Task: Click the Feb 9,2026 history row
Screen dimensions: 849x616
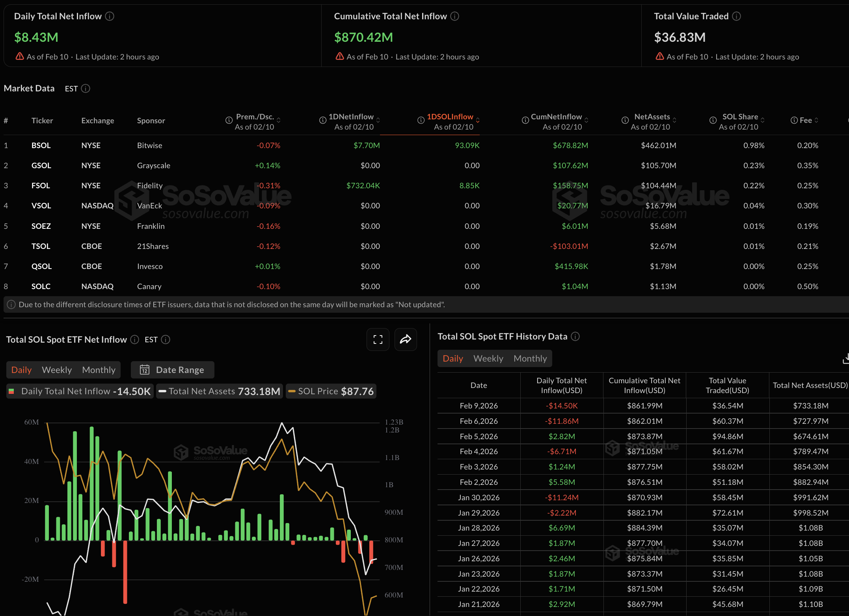Action: [x=478, y=406]
